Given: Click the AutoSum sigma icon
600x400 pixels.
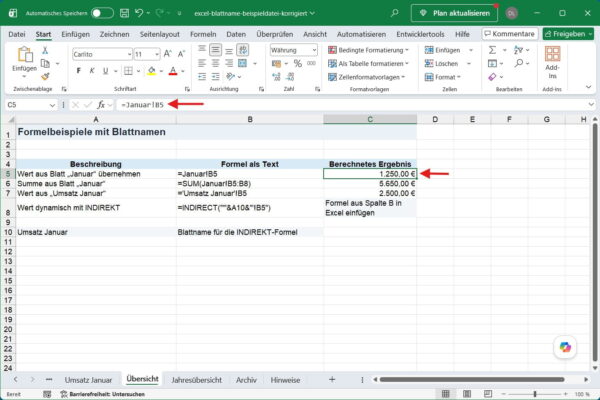Looking at the screenshot, I should coord(492,50).
